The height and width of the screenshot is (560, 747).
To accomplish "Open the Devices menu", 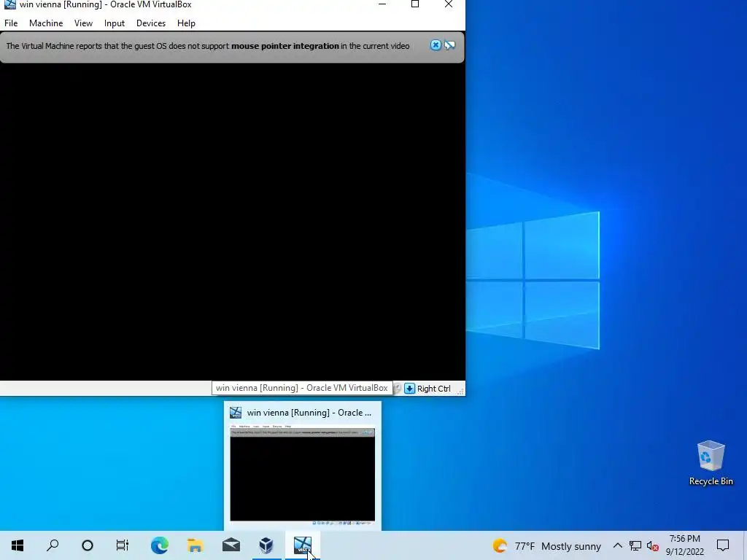I will coord(151,23).
